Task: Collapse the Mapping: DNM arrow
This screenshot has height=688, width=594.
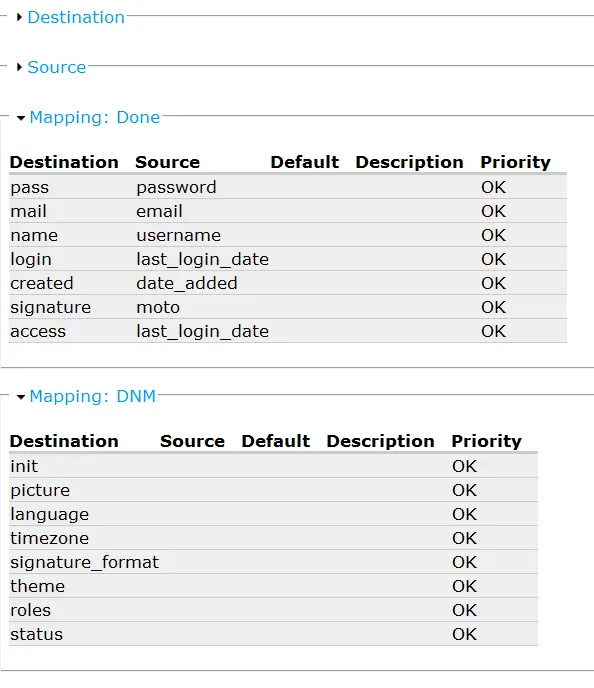Action: tap(21, 397)
